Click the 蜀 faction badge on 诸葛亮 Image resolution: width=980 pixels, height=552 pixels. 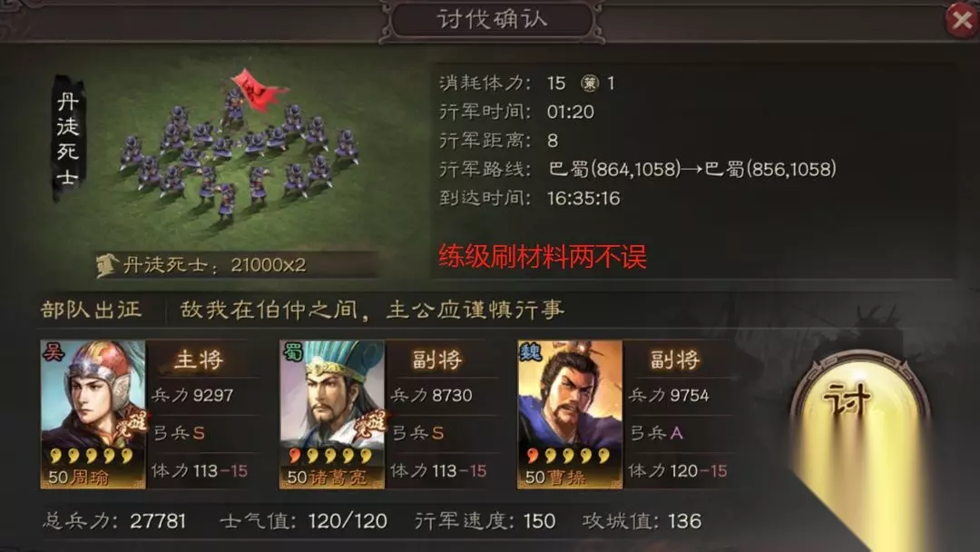pos(291,352)
